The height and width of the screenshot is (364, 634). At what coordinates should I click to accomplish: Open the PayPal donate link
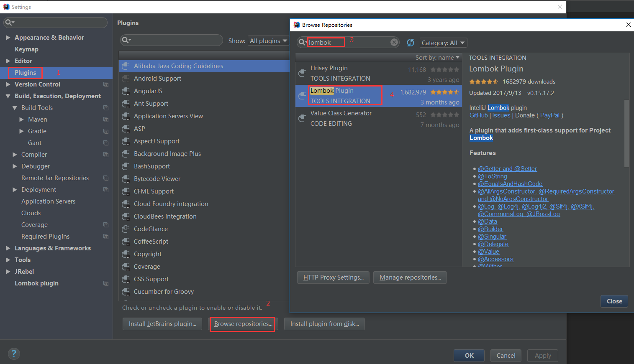[x=550, y=115]
